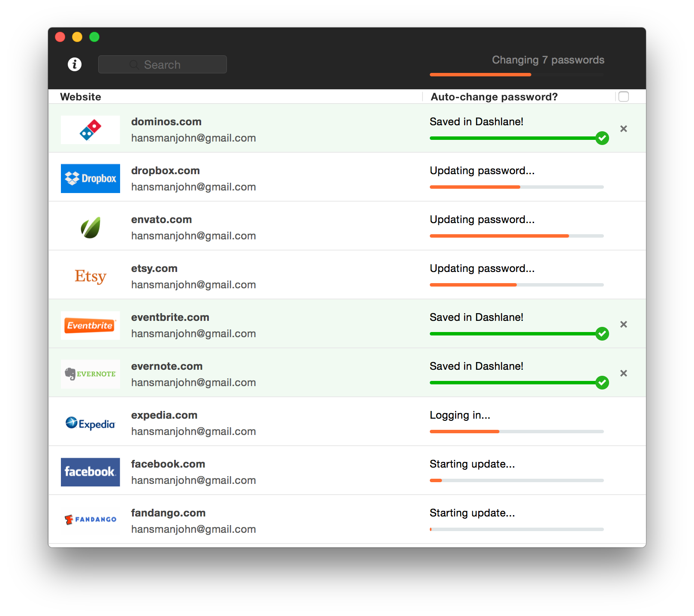Click the Fandango site icon
This screenshot has height=616, width=694.
click(90, 520)
